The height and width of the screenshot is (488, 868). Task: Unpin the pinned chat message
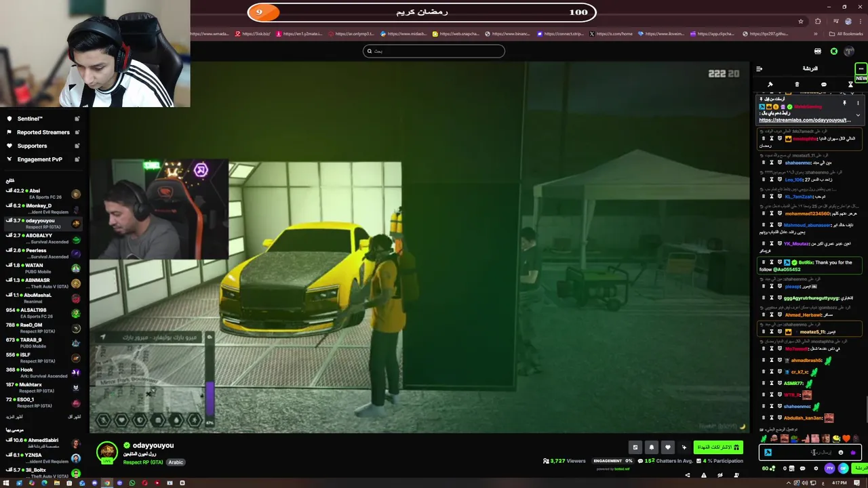(x=844, y=103)
